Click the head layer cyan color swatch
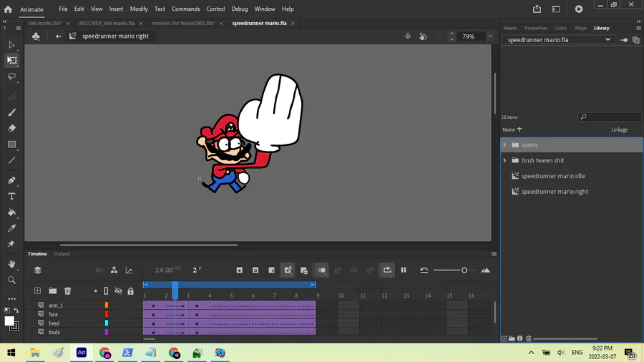This screenshot has height=362, width=644. tap(107, 323)
